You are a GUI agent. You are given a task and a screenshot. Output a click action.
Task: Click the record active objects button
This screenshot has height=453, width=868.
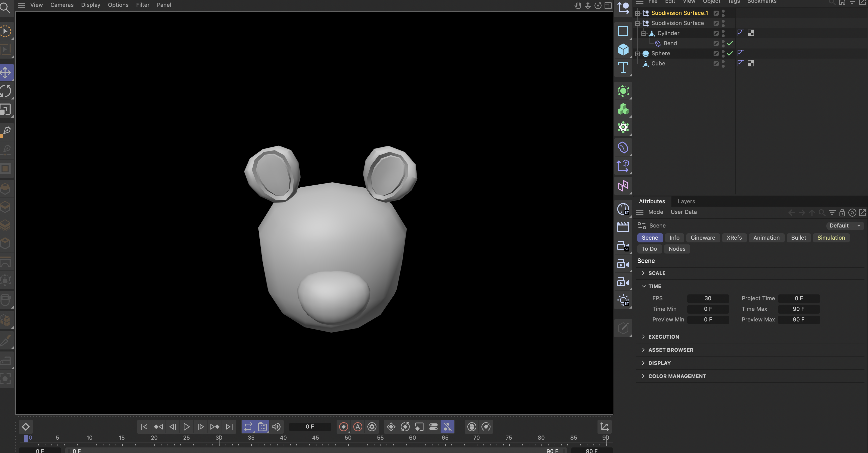click(343, 427)
